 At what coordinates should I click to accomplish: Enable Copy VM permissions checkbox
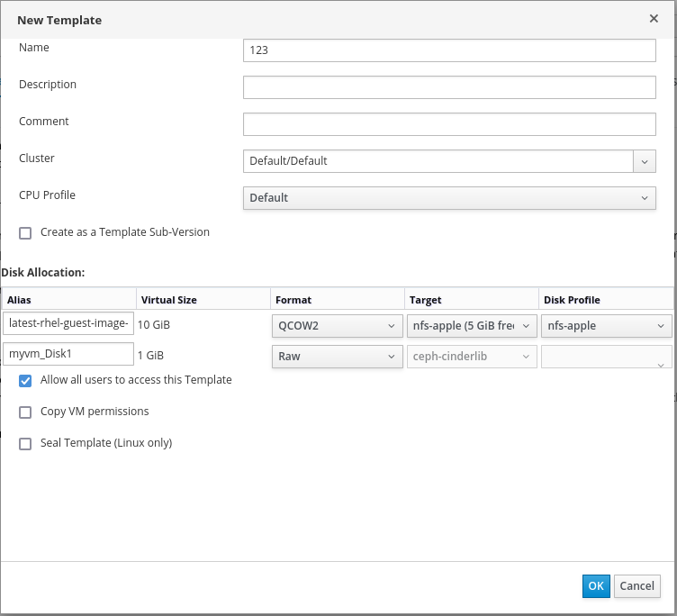(25, 412)
